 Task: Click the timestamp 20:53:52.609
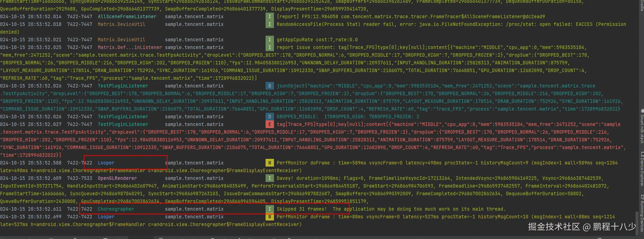pyautogui.click(x=30, y=178)
